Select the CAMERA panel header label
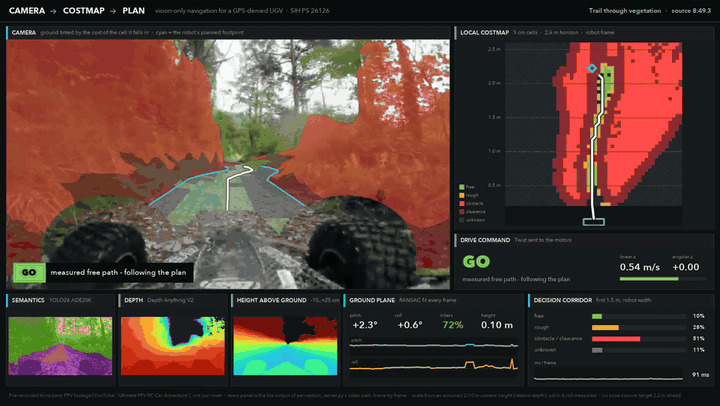 point(24,33)
